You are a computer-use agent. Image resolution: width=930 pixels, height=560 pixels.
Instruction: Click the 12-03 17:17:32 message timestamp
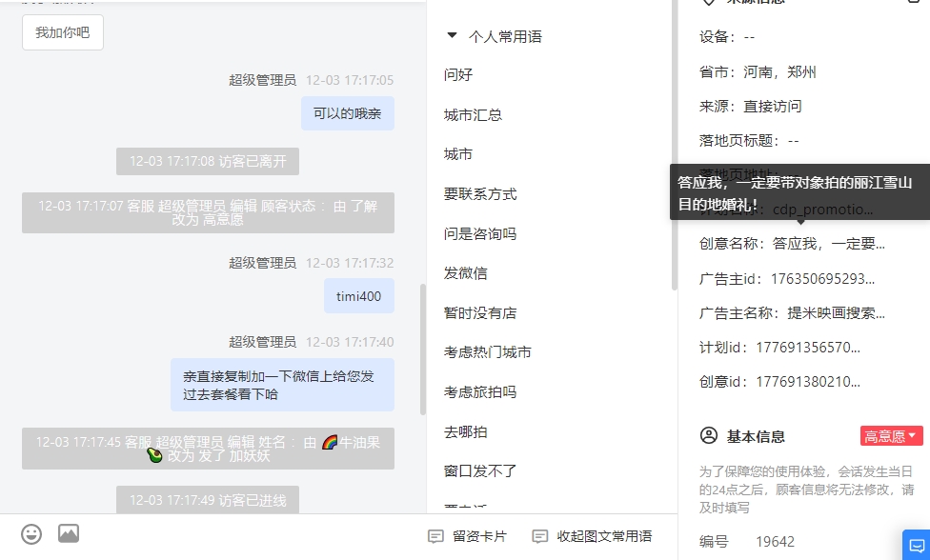tap(350, 263)
